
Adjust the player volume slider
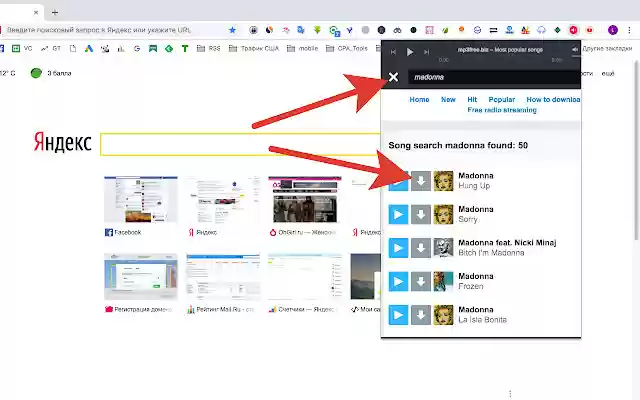576,56
